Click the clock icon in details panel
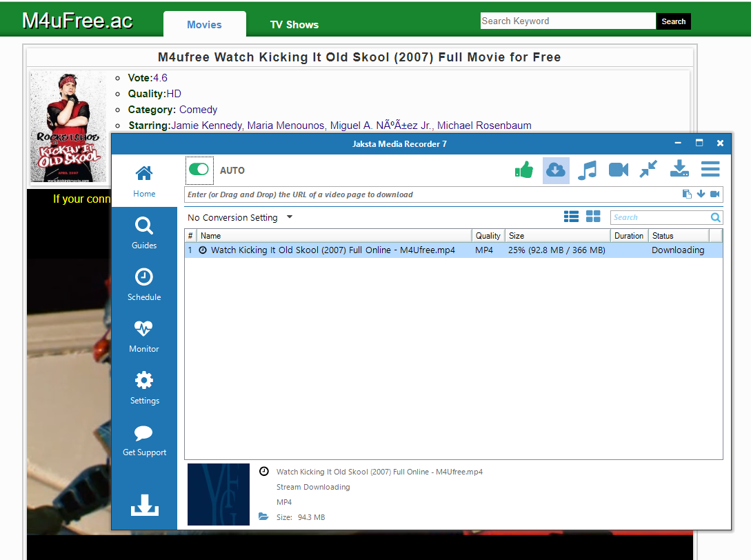The height and width of the screenshot is (560, 751). (264, 471)
